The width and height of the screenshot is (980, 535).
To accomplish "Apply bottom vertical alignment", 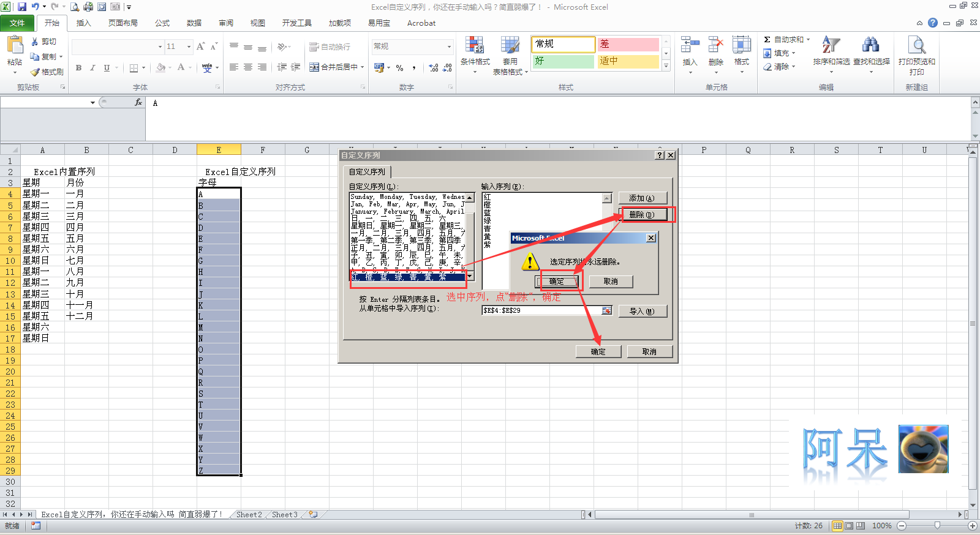I will (x=262, y=47).
